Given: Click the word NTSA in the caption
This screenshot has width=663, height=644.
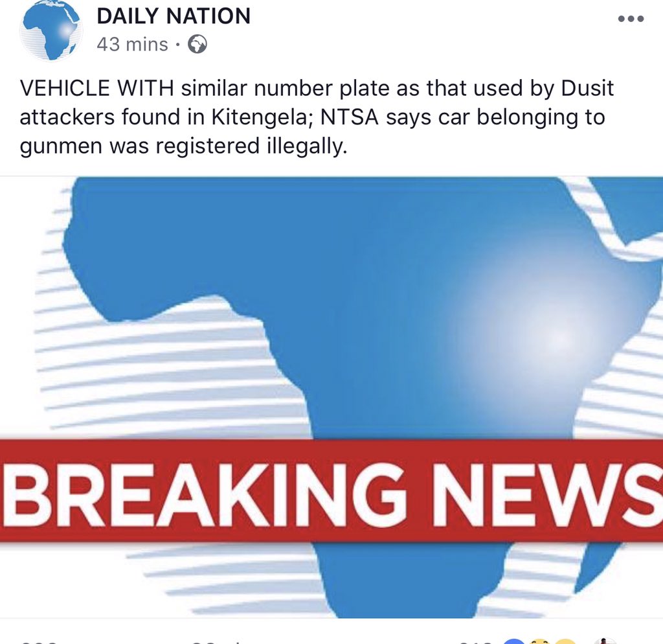Looking at the screenshot, I should tap(349, 117).
